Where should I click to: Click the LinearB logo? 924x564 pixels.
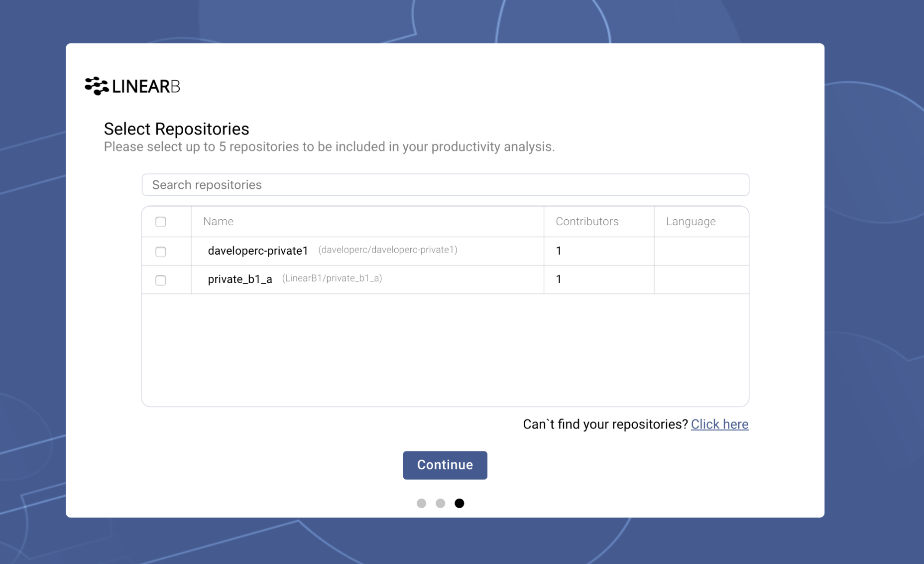(132, 86)
